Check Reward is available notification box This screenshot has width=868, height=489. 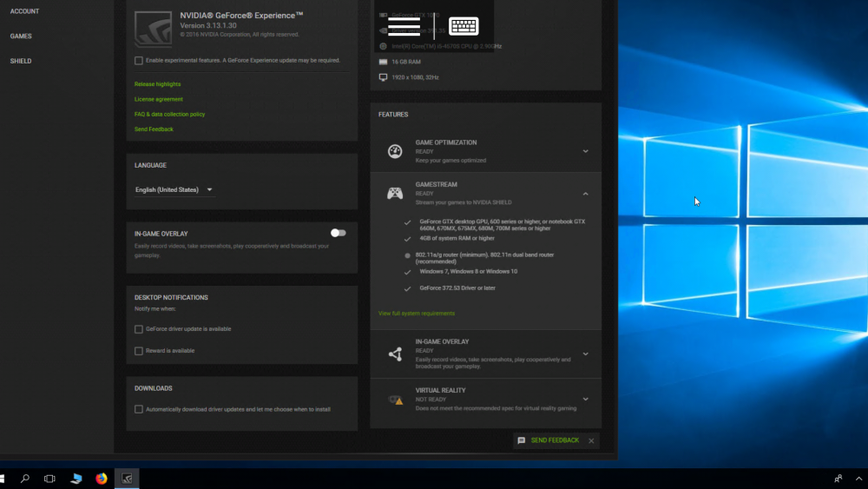click(138, 351)
